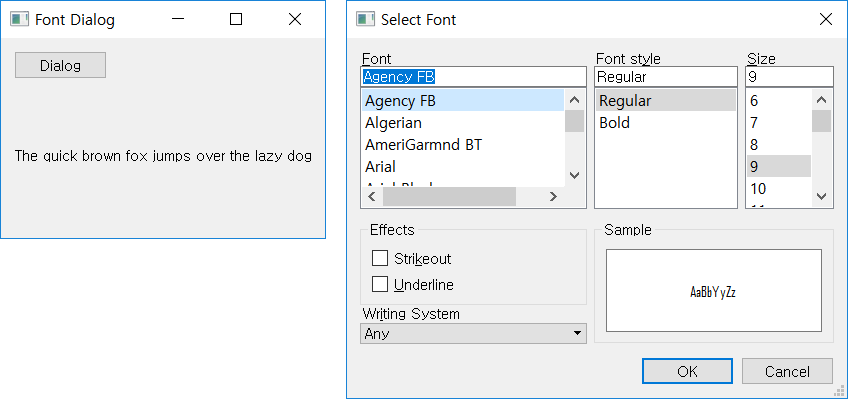
Task: Enable the Strikeout checkbox
Action: (x=380, y=258)
